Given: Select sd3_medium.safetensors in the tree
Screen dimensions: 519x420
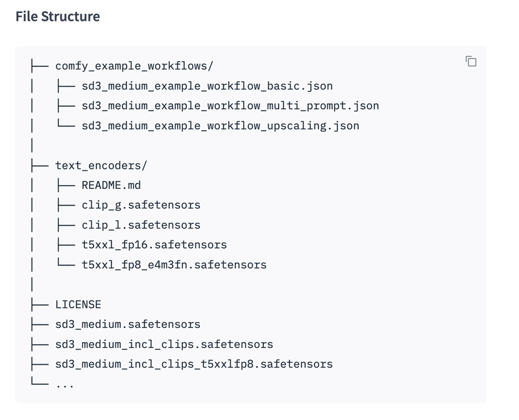Looking at the screenshot, I should (128, 324).
